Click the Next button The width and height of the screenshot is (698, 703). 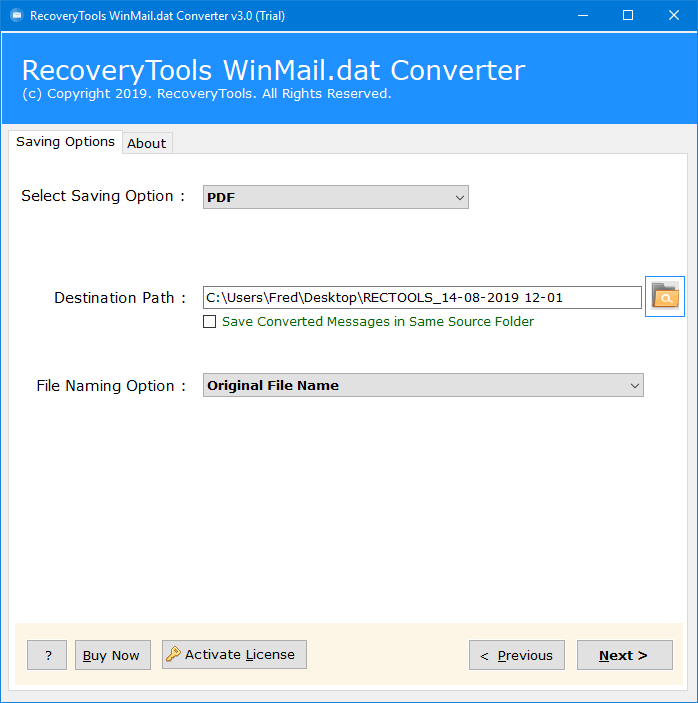tap(624, 655)
